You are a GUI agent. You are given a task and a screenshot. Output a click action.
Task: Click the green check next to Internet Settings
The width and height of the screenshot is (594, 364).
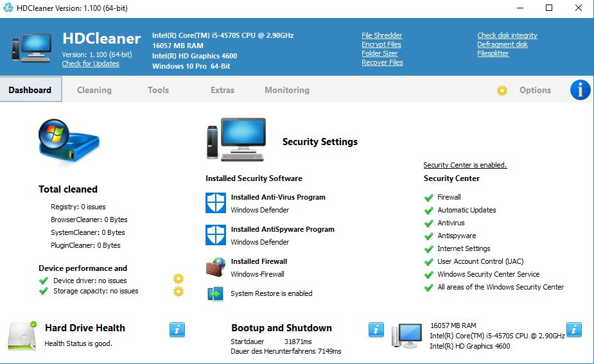click(x=429, y=249)
